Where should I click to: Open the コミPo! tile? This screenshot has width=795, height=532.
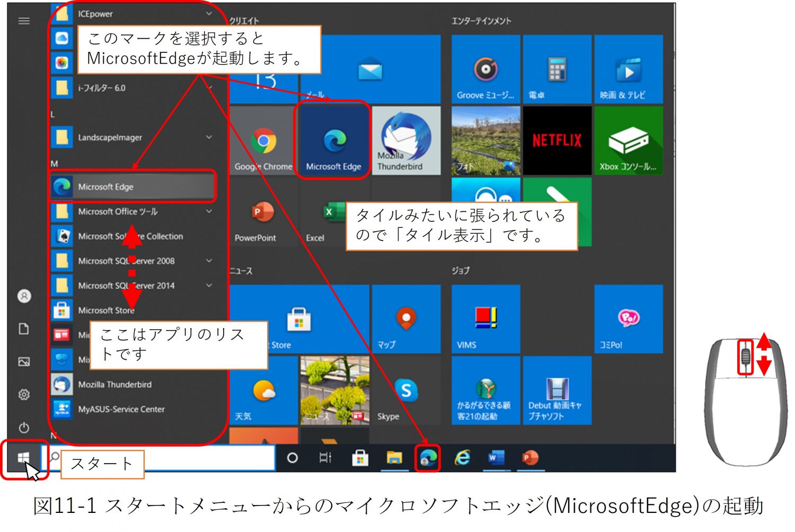click(629, 319)
